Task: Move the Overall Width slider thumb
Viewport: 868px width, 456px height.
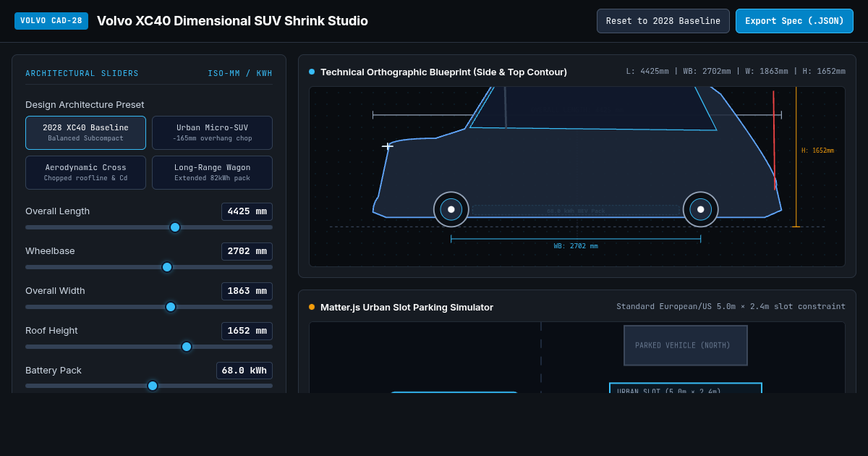Action: pos(171,307)
